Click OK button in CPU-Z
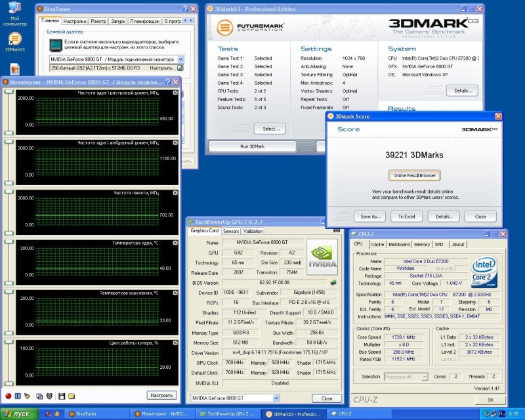The height and width of the screenshot is (420, 525). (490, 400)
